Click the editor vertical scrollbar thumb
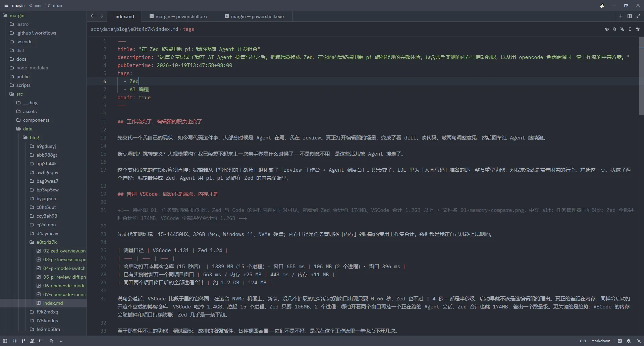The width and height of the screenshot is (644, 346). tap(641, 76)
